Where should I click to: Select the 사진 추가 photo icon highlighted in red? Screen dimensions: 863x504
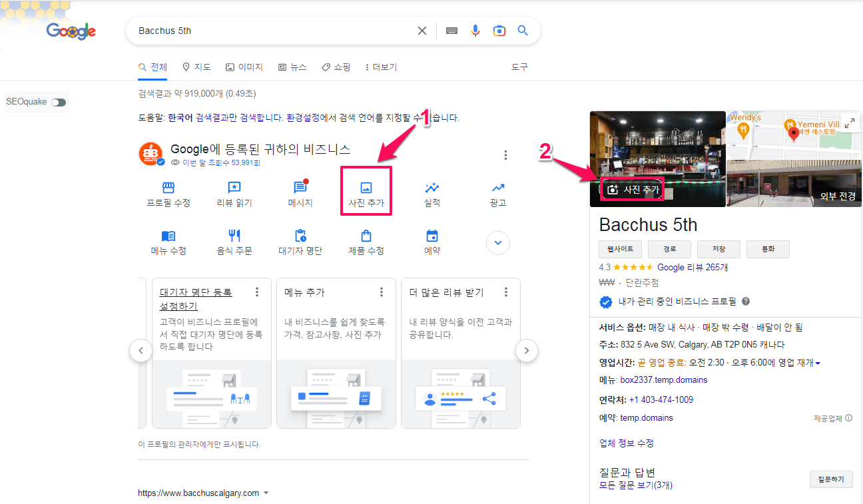[366, 191]
